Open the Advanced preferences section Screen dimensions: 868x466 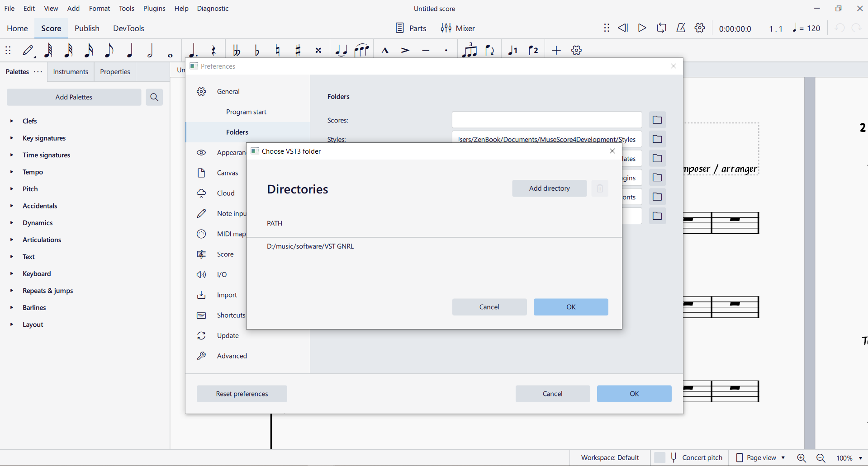pos(248,356)
